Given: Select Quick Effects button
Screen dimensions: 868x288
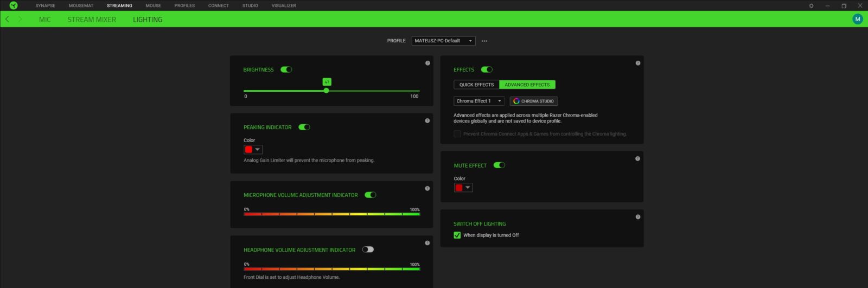Looking at the screenshot, I should coord(476,85).
